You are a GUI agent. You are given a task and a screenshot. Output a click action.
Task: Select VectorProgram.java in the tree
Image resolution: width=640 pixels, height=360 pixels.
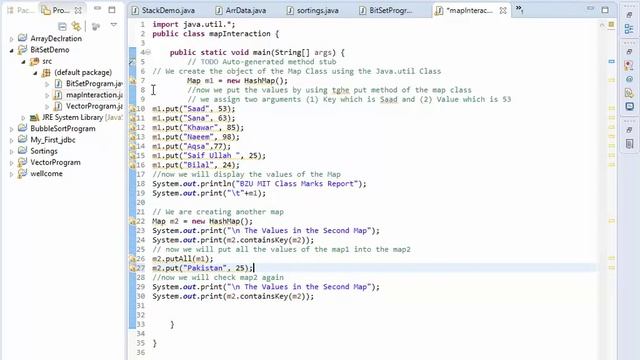point(94,106)
